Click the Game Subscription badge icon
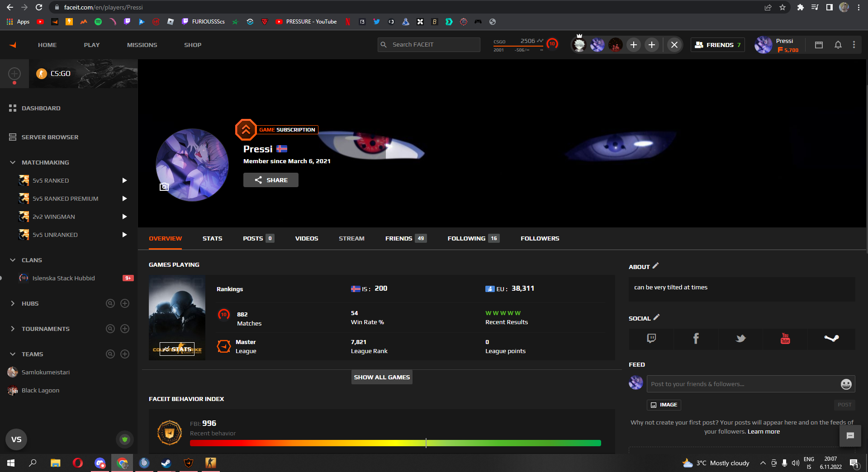868x472 pixels. pos(246,130)
